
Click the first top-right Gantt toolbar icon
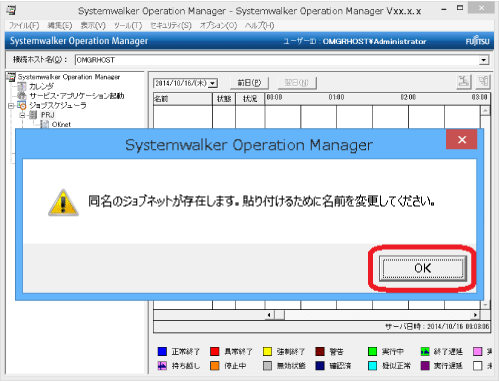coord(464,82)
